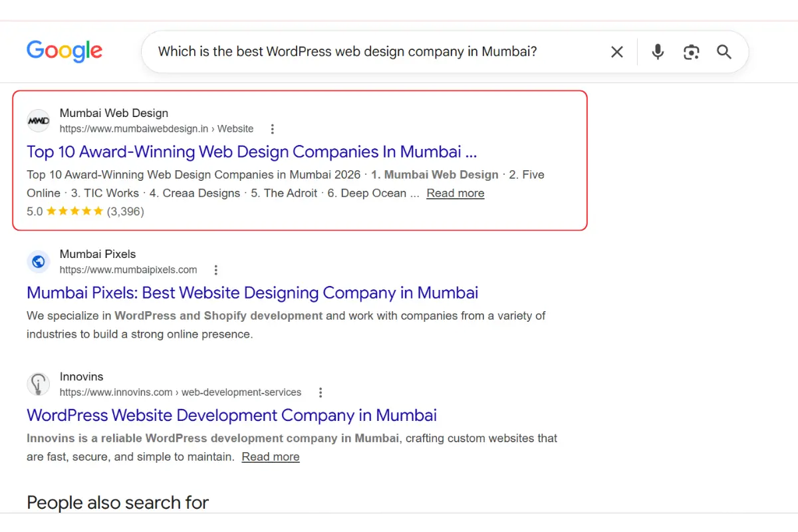This screenshot has width=798, height=532.
Task: Click Read more in Innovins snippet
Action: click(271, 457)
